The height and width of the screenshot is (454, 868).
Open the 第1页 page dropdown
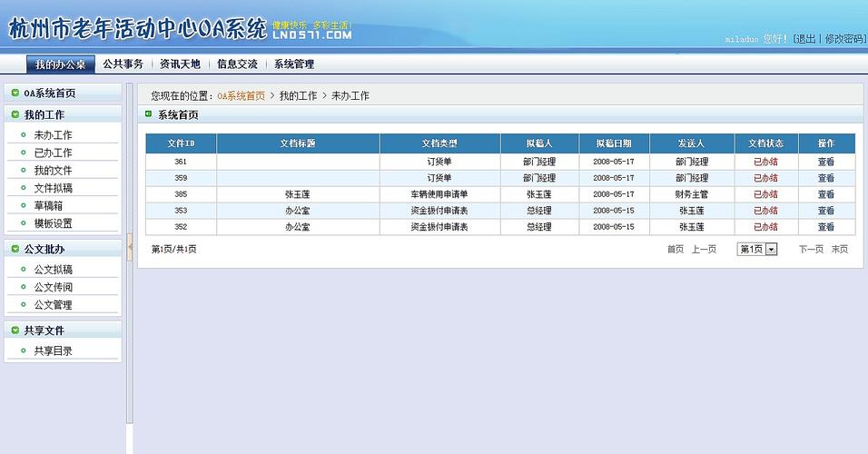tap(757, 249)
